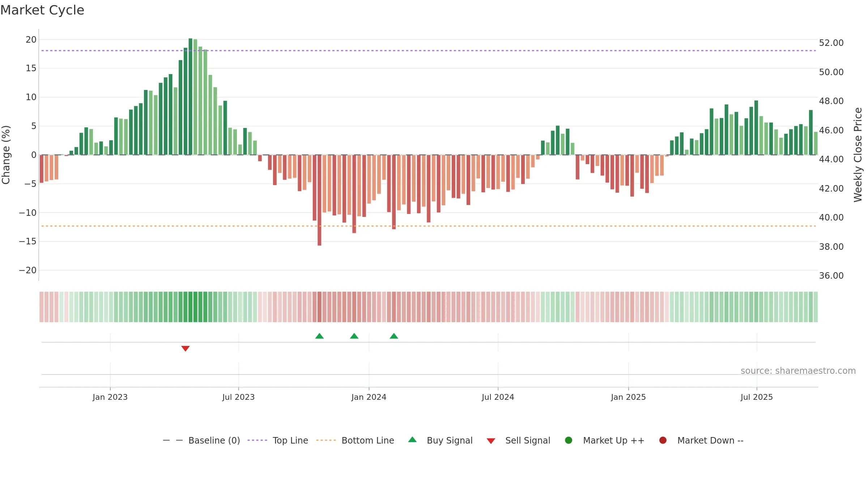Click the 40.00 price axis value
Viewport: 868px width, 488px height.
(831, 218)
